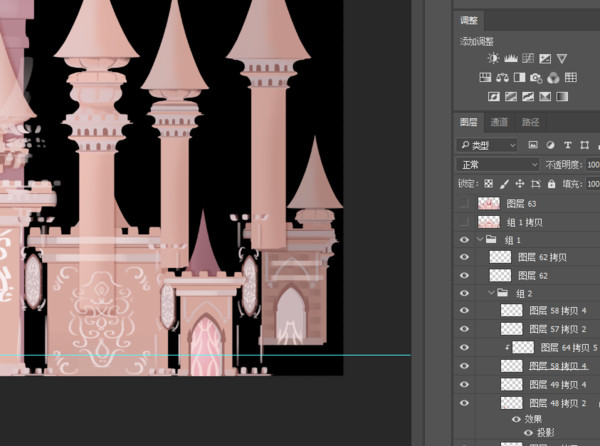The height and width of the screenshot is (446, 600).
Task: Show hidden layer 图层 63
Action: (464, 203)
